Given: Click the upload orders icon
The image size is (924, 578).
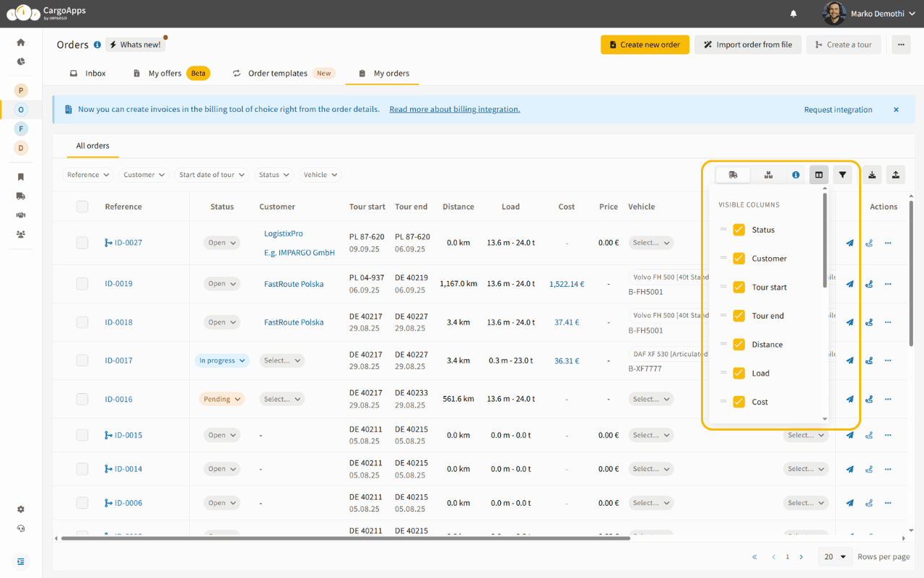Looking at the screenshot, I should coord(895,175).
